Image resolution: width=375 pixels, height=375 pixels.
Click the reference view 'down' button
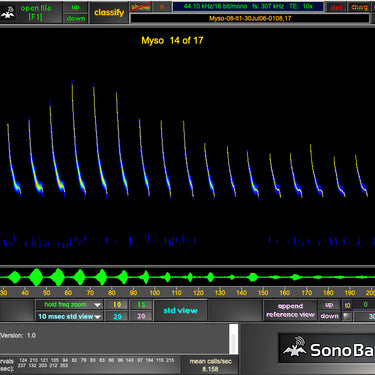coord(329,316)
